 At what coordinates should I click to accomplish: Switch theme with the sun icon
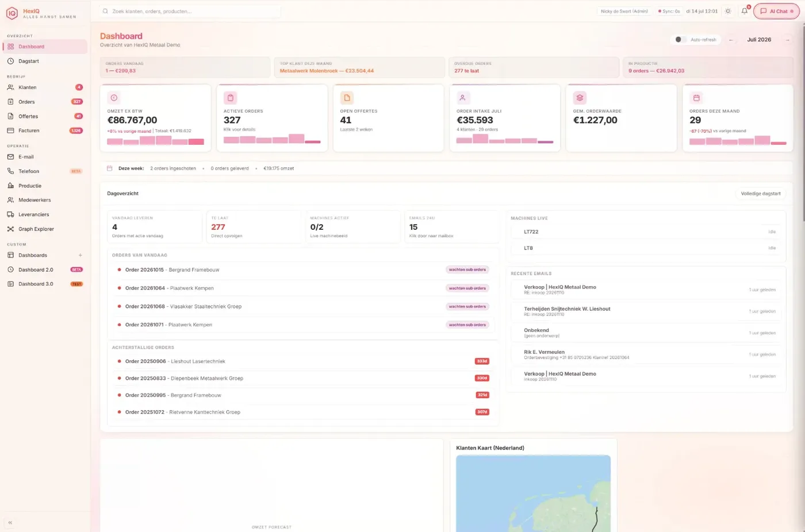pyautogui.click(x=728, y=11)
